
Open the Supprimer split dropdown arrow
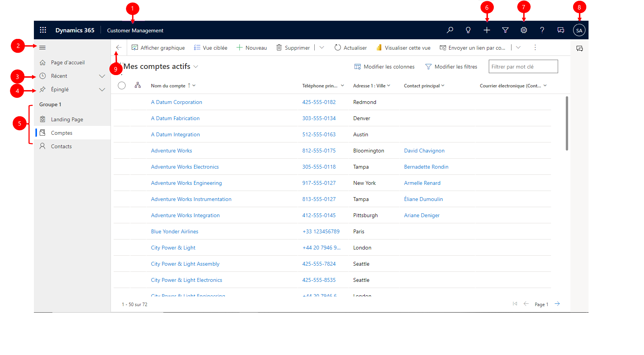(x=322, y=47)
